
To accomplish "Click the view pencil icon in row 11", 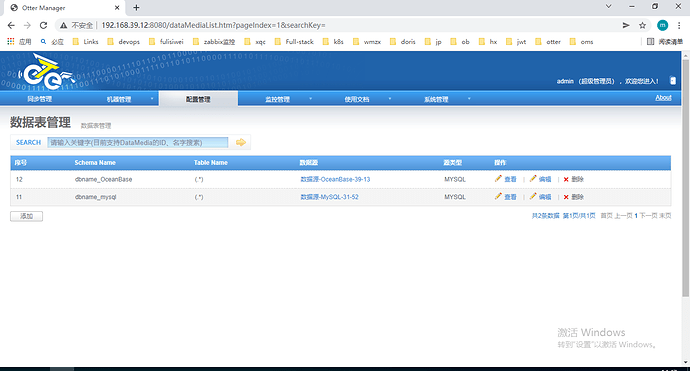I will click(498, 196).
